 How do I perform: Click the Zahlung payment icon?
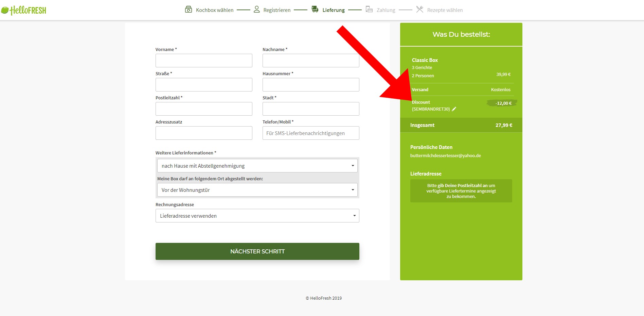pyautogui.click(x=369, y=10)
